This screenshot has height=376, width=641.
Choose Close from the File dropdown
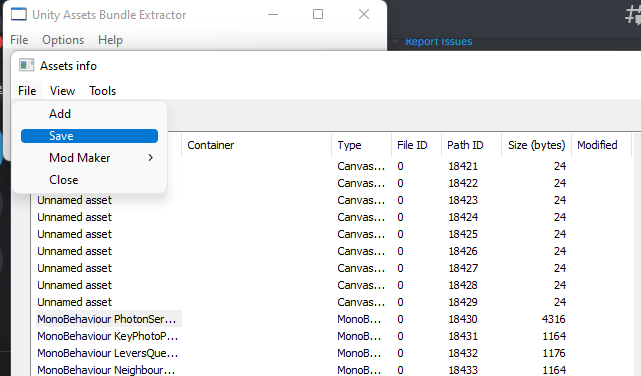point(89,180)
